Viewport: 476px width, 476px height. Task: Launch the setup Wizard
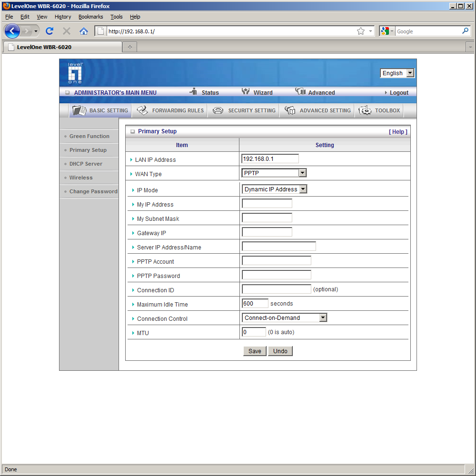point(263,93)
